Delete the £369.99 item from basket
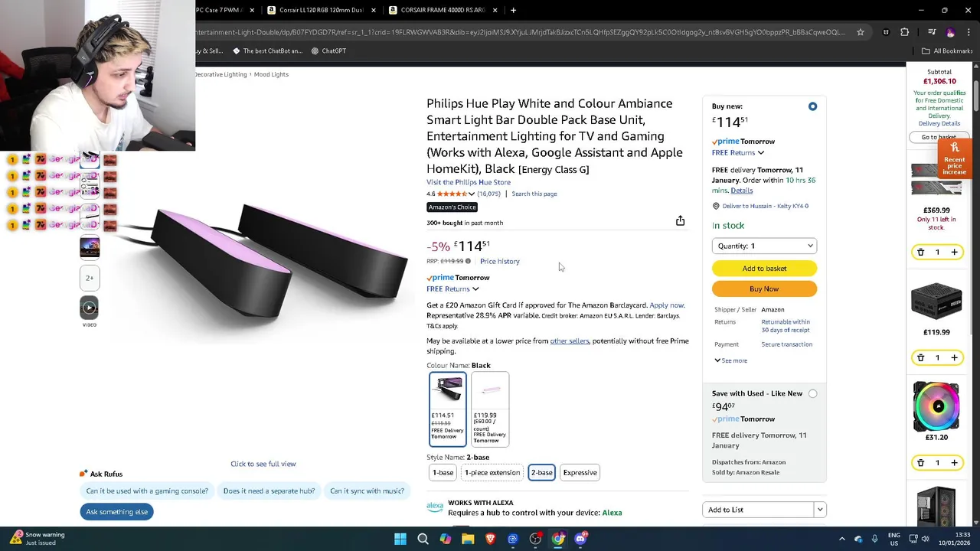This screenshot has height=551, width=980. [920, 252]
